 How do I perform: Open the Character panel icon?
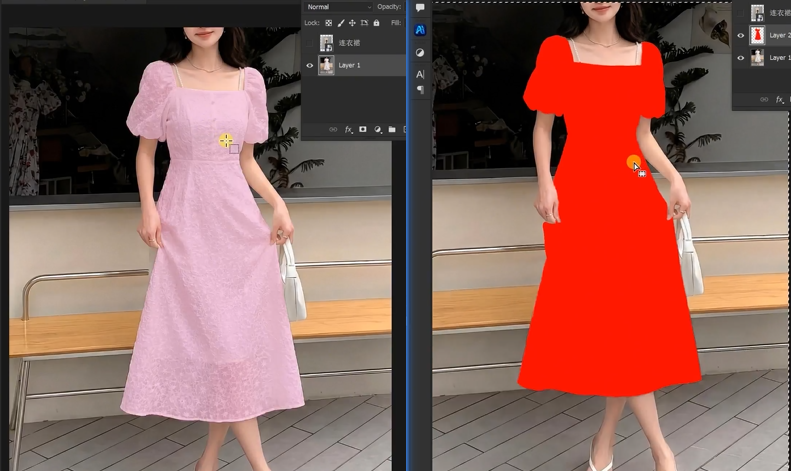[x=420, y=74]
